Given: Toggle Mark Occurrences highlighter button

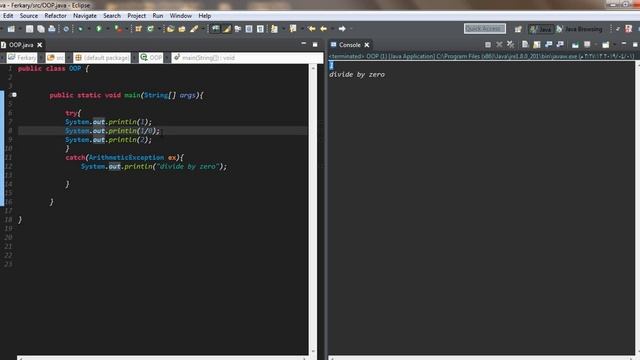Looking at the screenshot, I should click(x=227, y=29).
